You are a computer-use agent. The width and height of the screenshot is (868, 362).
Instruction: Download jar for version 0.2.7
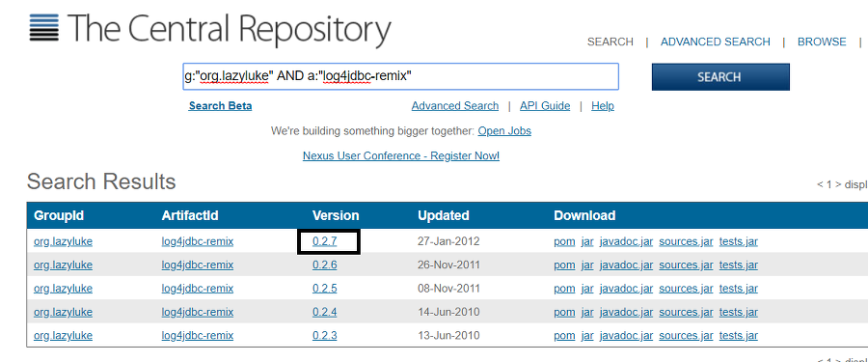587,241
